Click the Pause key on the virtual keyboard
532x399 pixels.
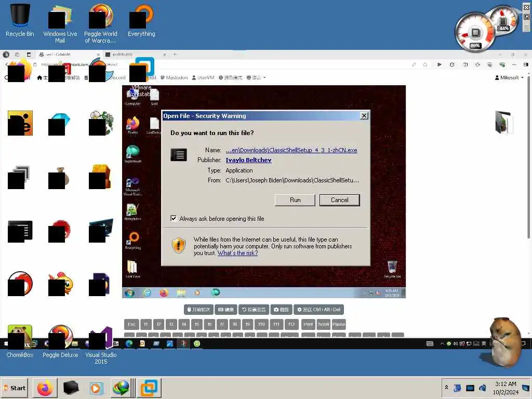pos(339,324)
